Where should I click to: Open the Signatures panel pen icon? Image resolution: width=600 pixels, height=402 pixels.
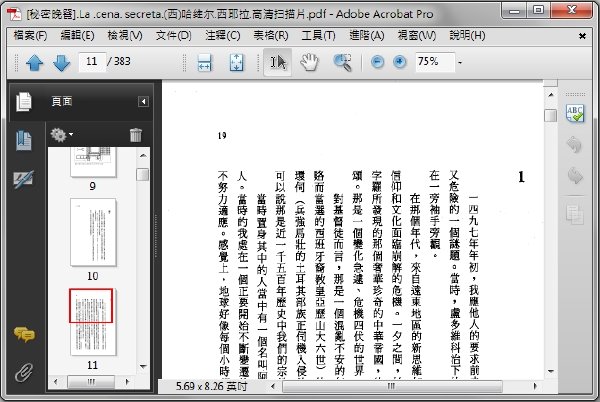coord(24,179)
